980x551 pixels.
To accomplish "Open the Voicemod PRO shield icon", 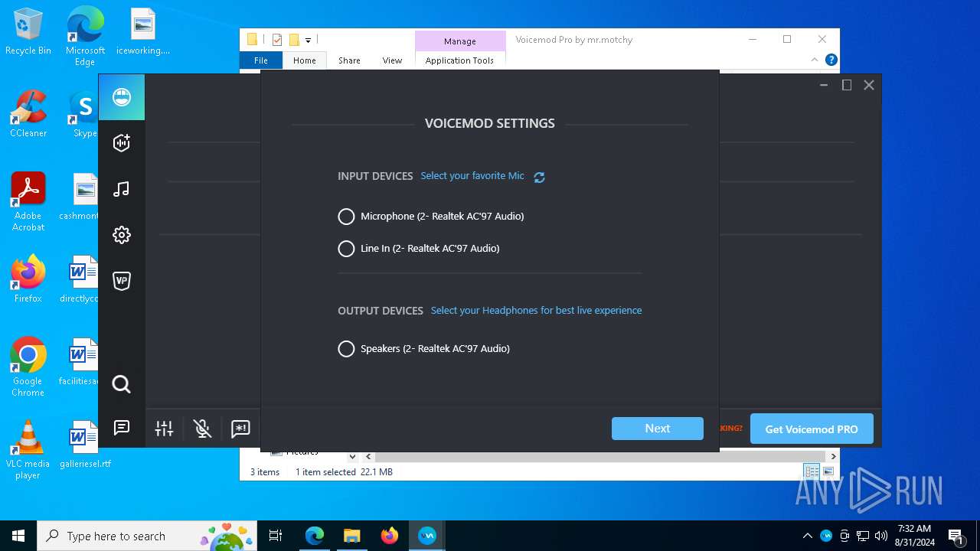I will (x=122, y=281).
